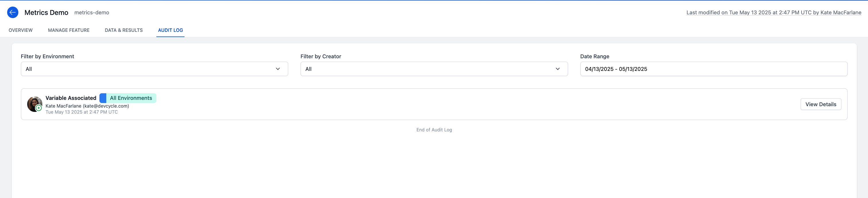
Task: Open the Filter by Environment dropdown
Action: [x=154, y=69]
